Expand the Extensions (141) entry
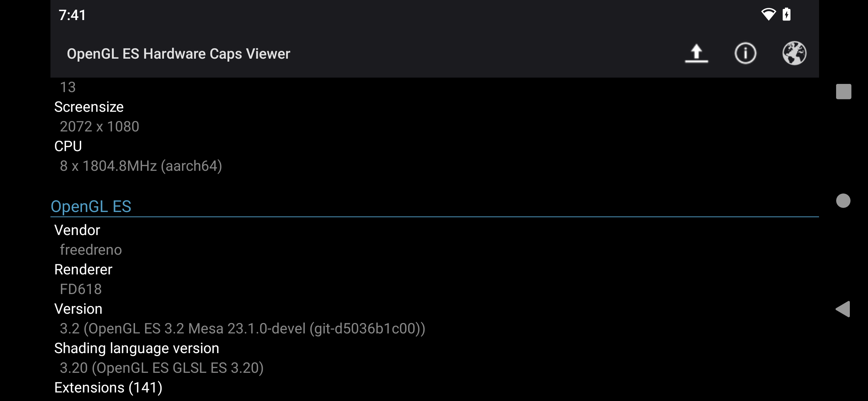The height and width of the screenshot is (401, 868). click(x=108, y=388)
